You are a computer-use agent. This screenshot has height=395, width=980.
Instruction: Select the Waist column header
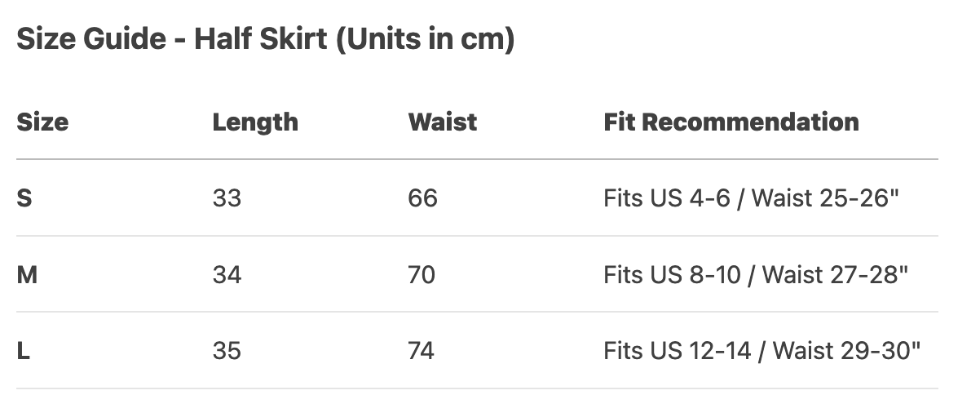coord(442,122)
